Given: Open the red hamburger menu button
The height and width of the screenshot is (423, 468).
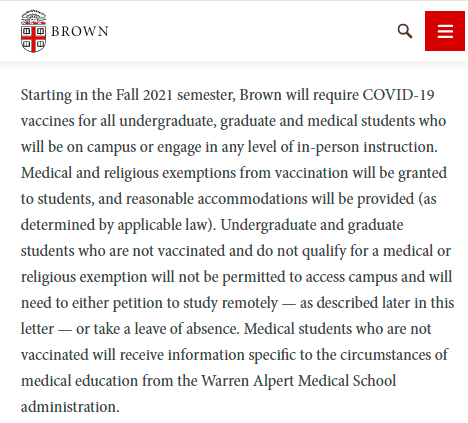Looking at the screenshot, I should coord(445,31).
